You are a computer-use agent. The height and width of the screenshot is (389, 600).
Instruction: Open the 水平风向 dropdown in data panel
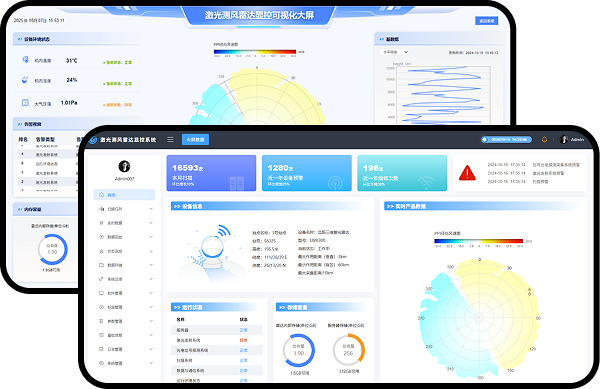click(395, 52)
